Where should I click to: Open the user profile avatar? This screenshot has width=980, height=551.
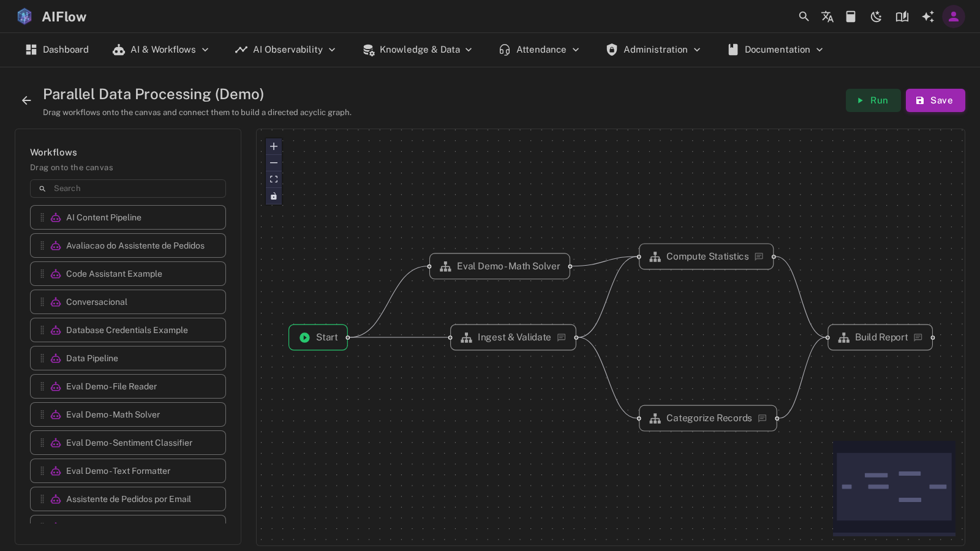(954, 17)
